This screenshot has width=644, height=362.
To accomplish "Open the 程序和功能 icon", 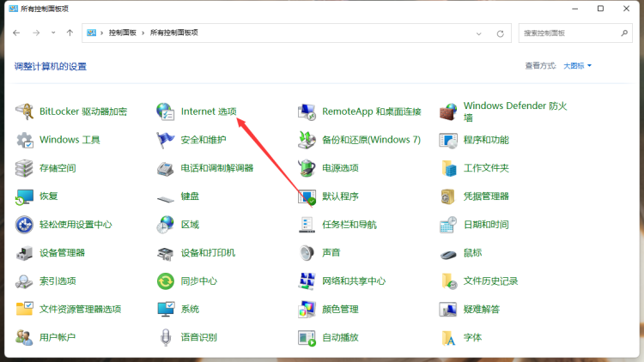I will (448, 140).
